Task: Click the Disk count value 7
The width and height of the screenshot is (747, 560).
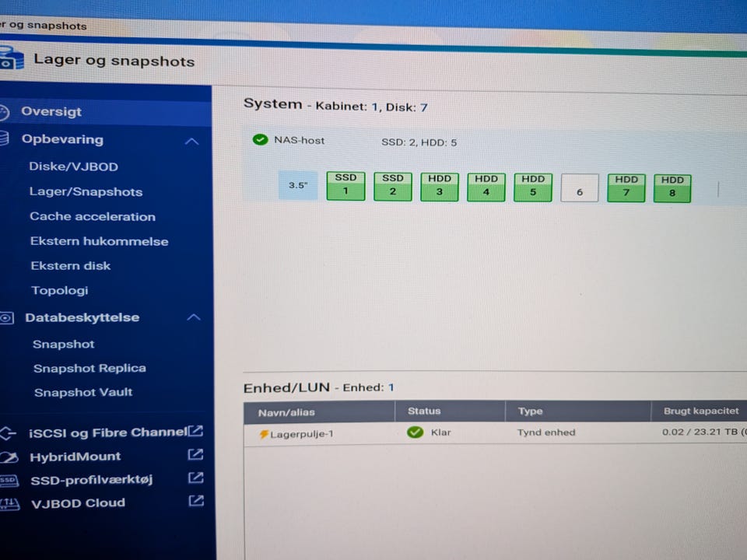Action: pos(423,107)
